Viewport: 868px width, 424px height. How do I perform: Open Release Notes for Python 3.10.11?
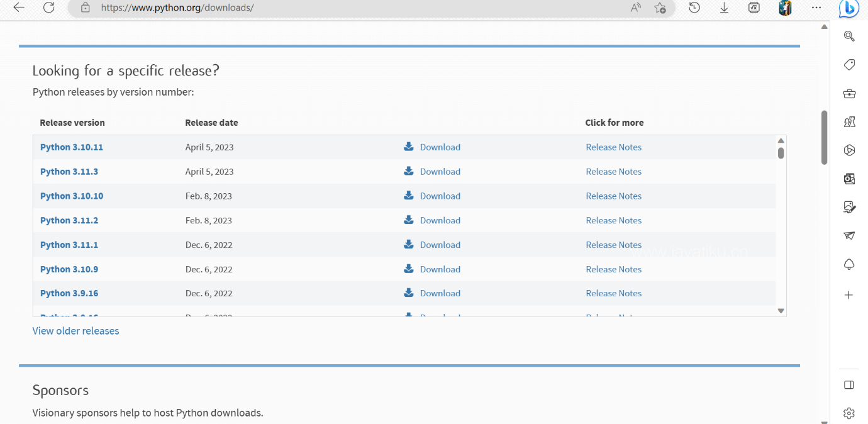(613, 147)
